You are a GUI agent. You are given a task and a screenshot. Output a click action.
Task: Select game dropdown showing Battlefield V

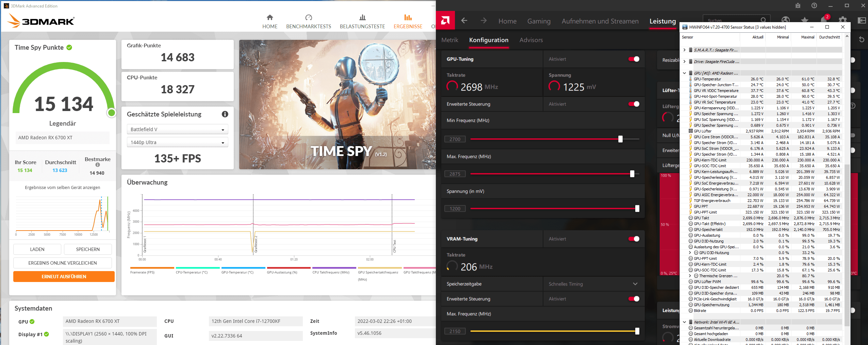tap(177, 129)
